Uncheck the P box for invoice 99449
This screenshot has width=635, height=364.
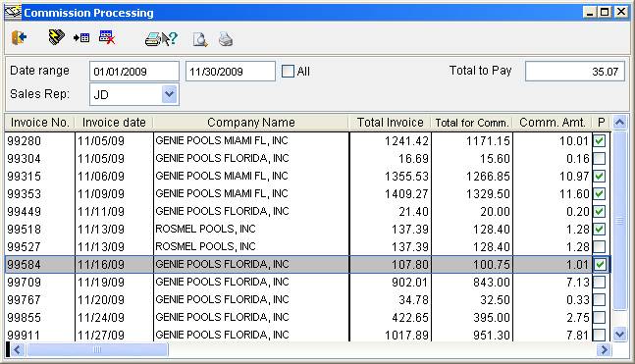(x=600, y=211)
